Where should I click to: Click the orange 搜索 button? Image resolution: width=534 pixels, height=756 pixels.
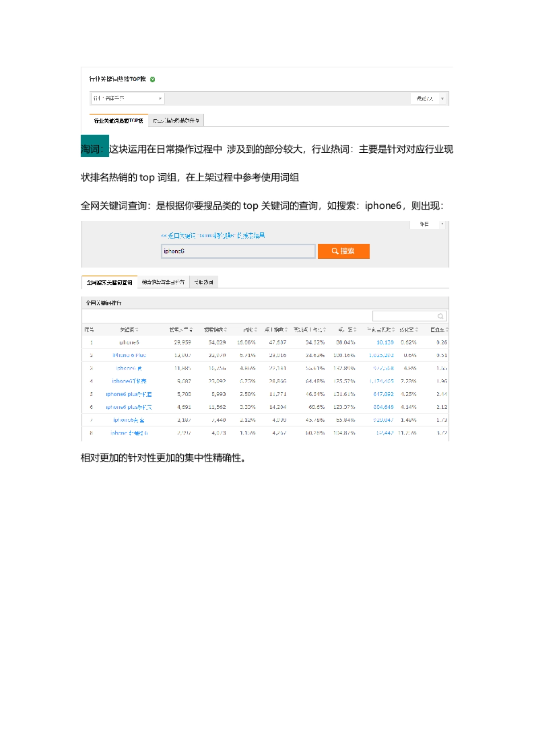coord(344,251)
